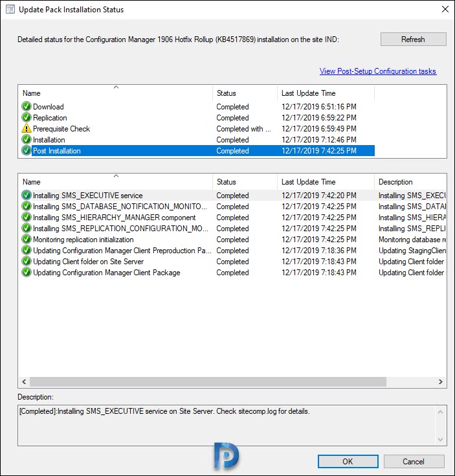Refresh the installation status
The height and width of the screenshot is (476, 455).
[413, 39]
